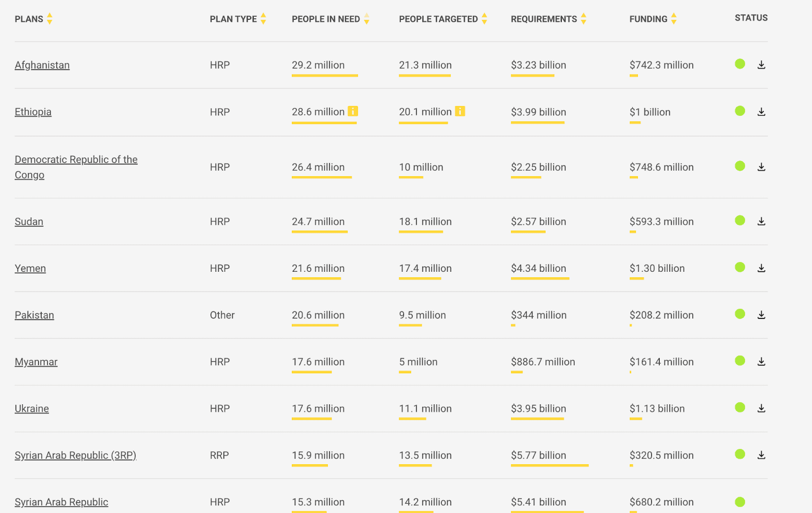This screenshot has width=812, height=513.
Task: Click download icon for Sudan row
Action: (x=761, y=221)
